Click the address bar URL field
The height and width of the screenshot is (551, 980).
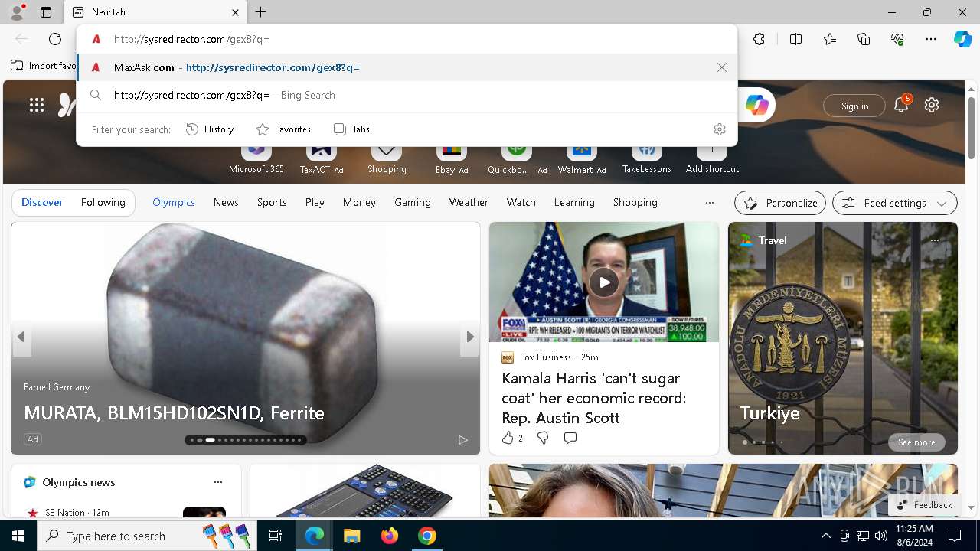tap(406, 39)
